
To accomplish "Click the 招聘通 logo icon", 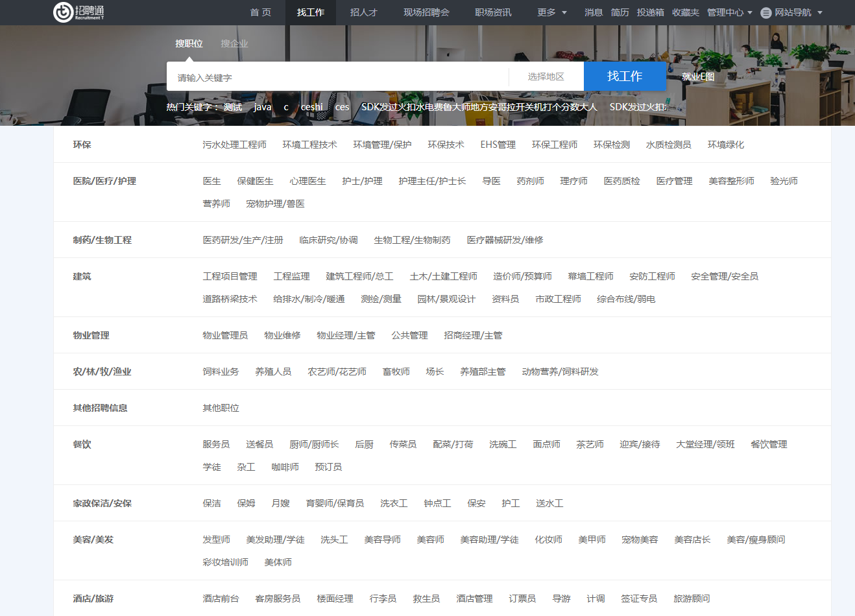I will (x=63, y=12).
